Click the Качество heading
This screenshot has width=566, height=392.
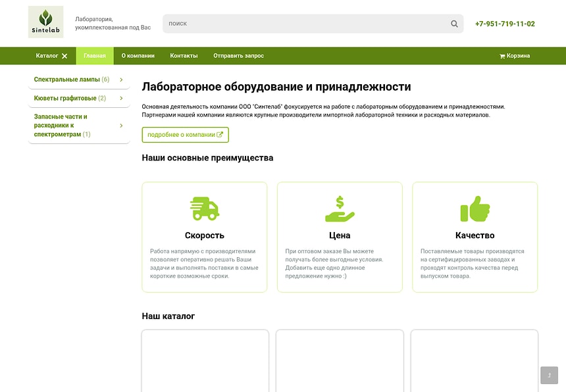pos(475,235)
